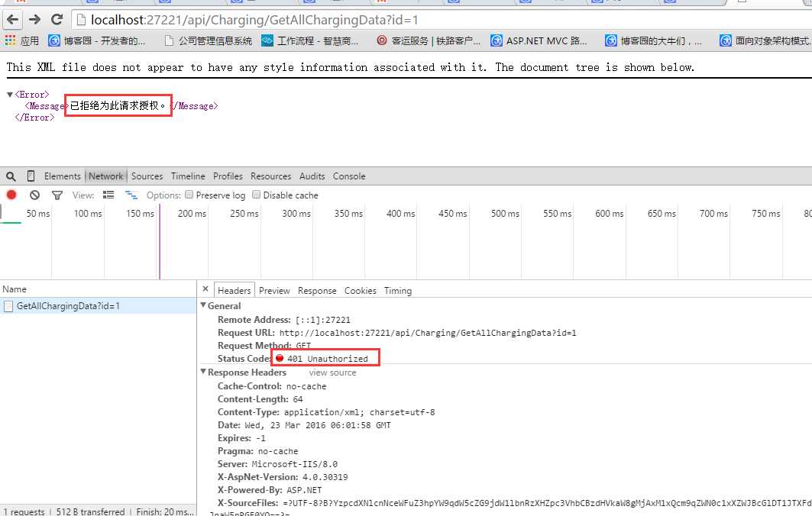The width and height of the screenshot is (812, 516).
Task: Switch to the Elements panel
Action: point(62,176)
